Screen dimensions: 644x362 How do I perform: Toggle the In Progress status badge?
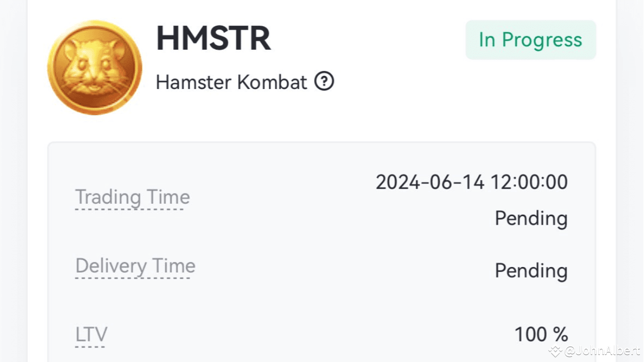[x=530, y=40]
